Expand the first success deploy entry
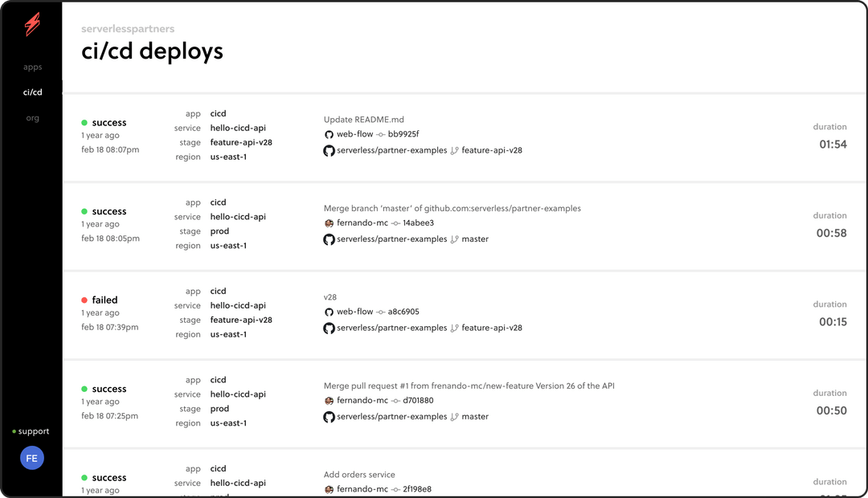Screen dimensions: 868x498 pos(563,137)
